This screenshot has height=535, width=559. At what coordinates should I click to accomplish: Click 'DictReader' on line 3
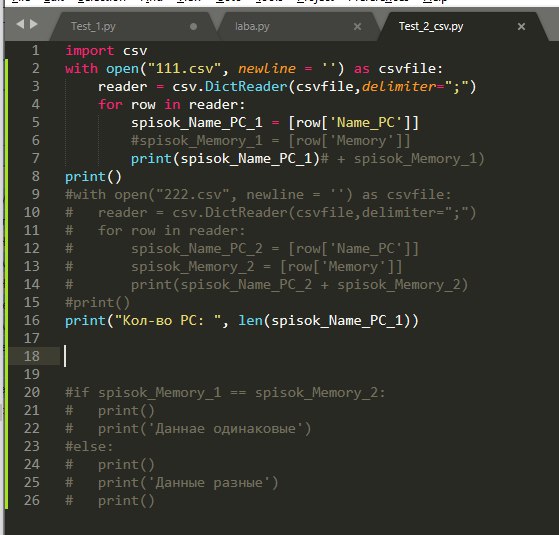coord(246,87)
